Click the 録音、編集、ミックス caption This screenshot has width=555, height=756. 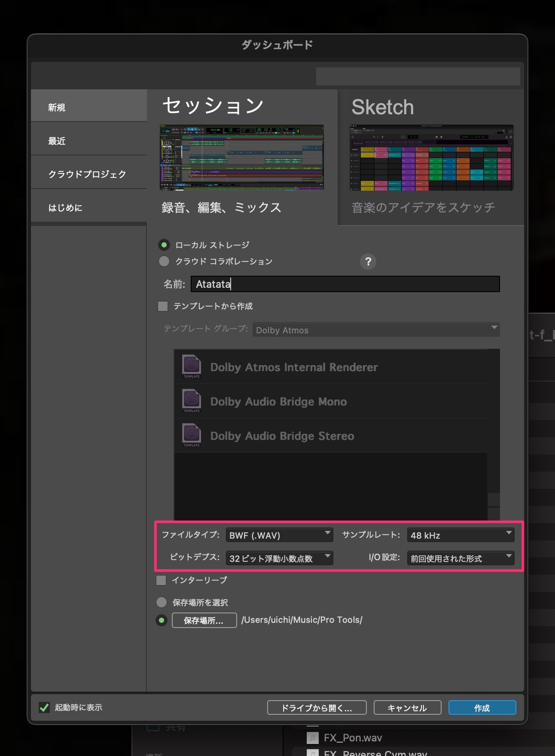coord(222,207)
